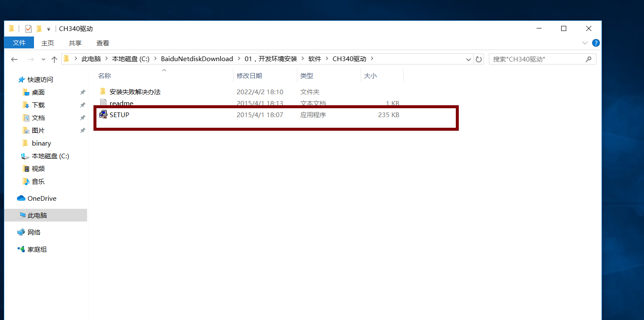Open 音乐 in navigation pane
The width and height of the screenshot is (644, 320).
tap(38, 182)
